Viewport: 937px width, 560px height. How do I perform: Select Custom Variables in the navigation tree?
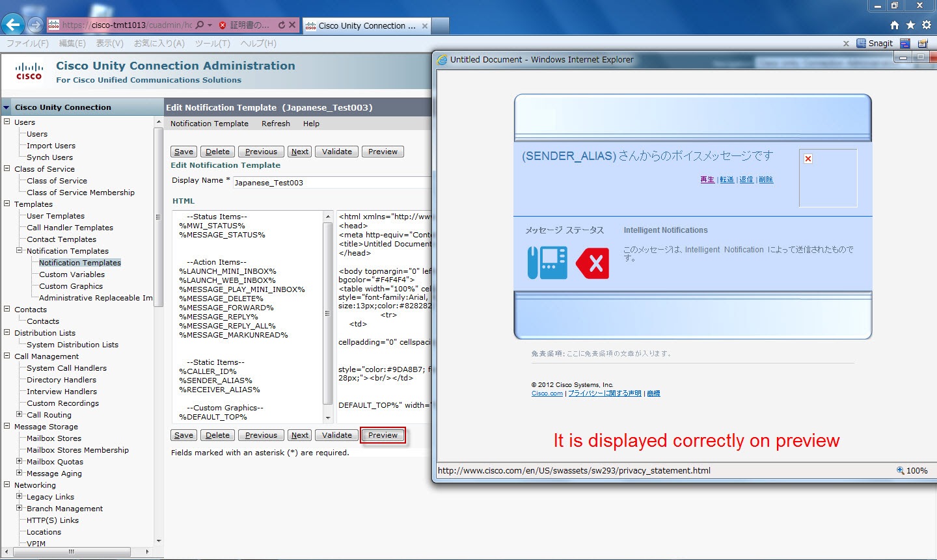click(72, 274)
